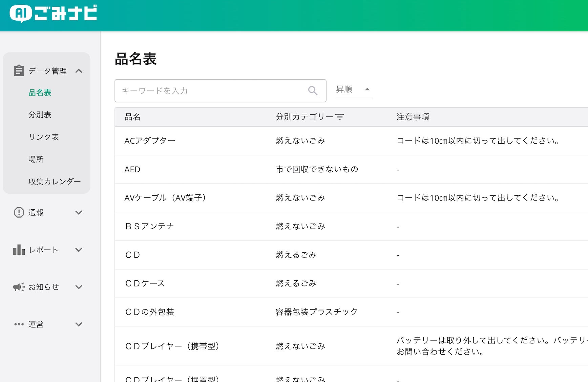Click the 品名 column header

pos(132,117)
